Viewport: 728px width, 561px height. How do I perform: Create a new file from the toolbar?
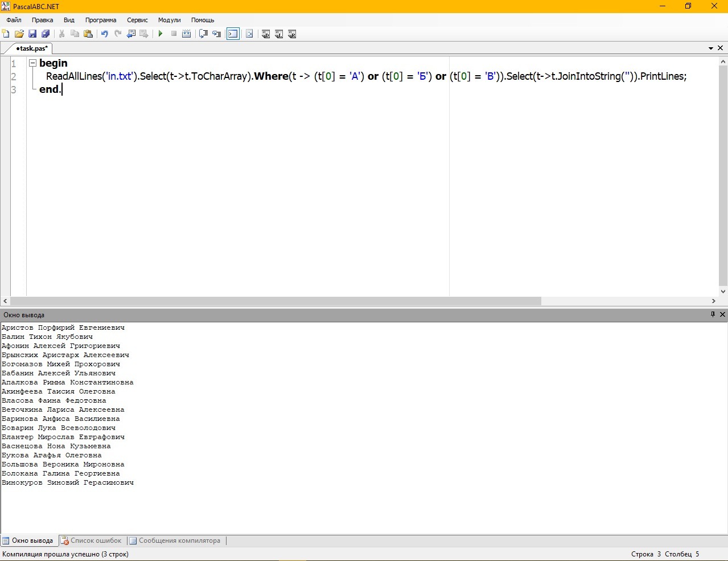(6, 34)
